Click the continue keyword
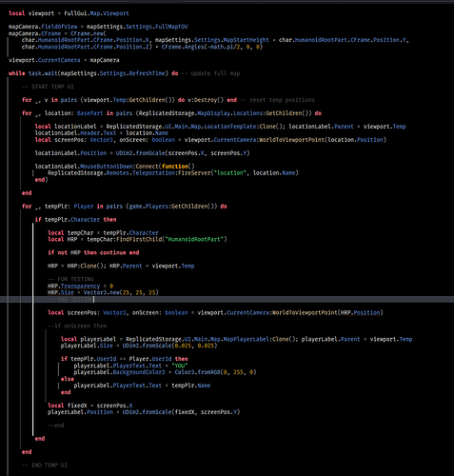This screenshot has height=476, width=454. click(113, 252)
